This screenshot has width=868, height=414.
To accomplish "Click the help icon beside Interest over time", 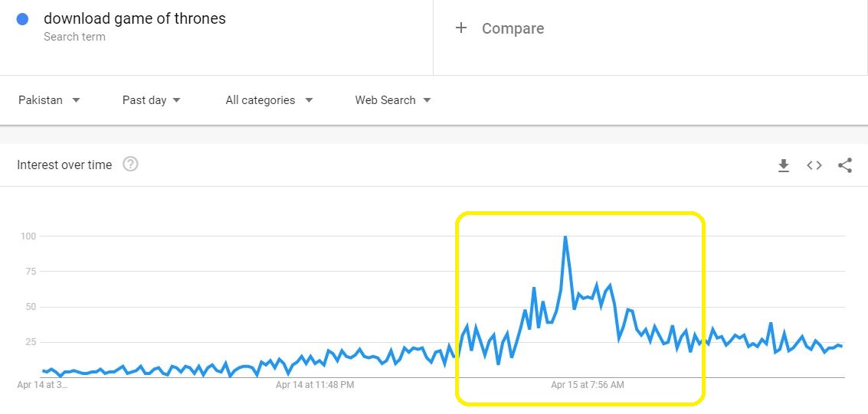I will click(x=130, y=165).
